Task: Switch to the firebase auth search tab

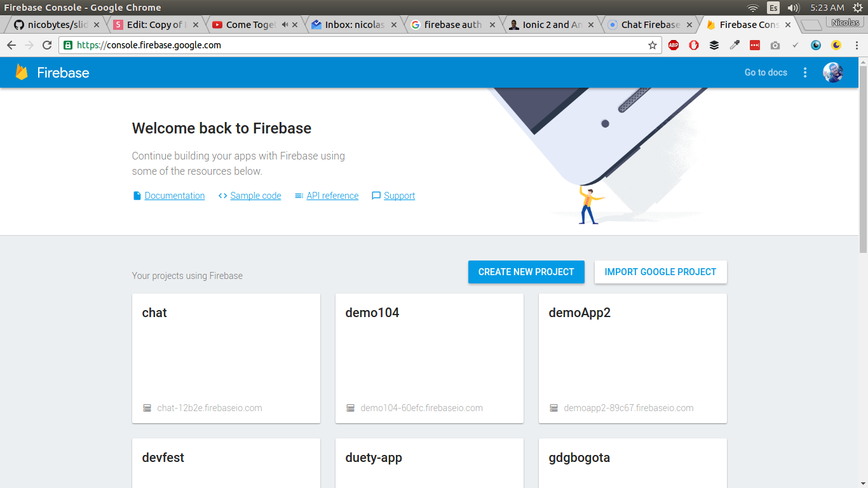Action: pos(453,25)
